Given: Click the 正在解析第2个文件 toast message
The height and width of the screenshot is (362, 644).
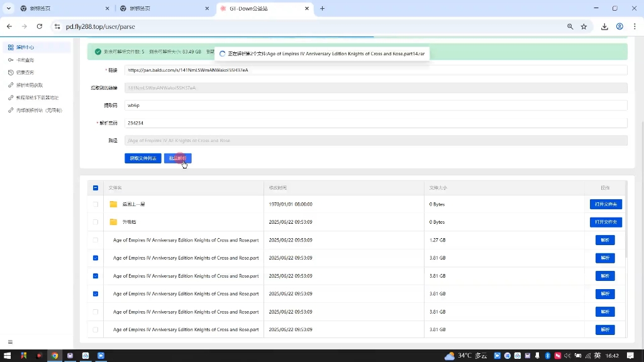Looking at the screenshot, I should click(x=322, y=54).
